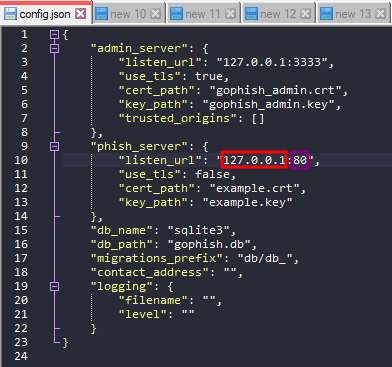
Task: Click the "db_path" key
Action: [121, 244]
